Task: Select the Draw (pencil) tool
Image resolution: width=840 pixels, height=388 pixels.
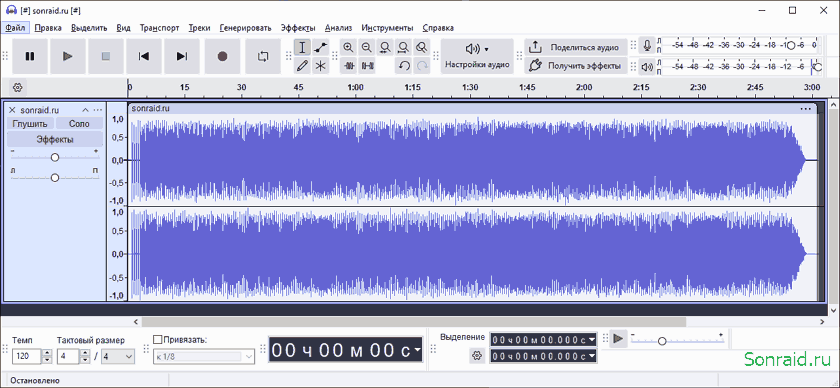Action: pos(303,65)
